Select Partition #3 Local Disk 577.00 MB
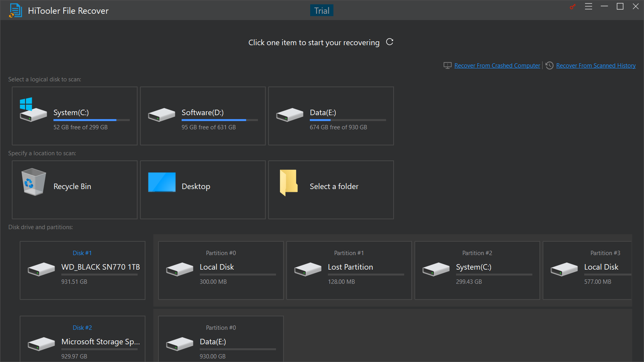This screenshot has height=362, width=644. pyautogui.click(x=588, y=270)
